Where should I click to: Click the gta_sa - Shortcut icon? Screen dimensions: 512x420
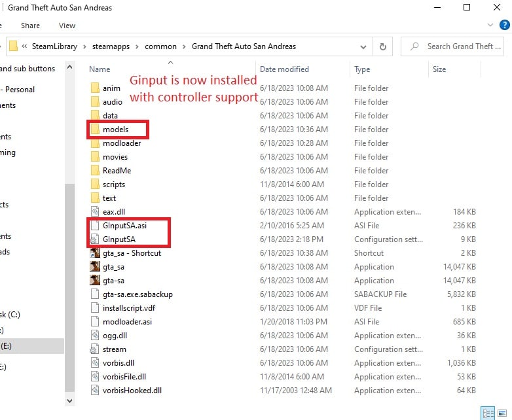point(95,253)
